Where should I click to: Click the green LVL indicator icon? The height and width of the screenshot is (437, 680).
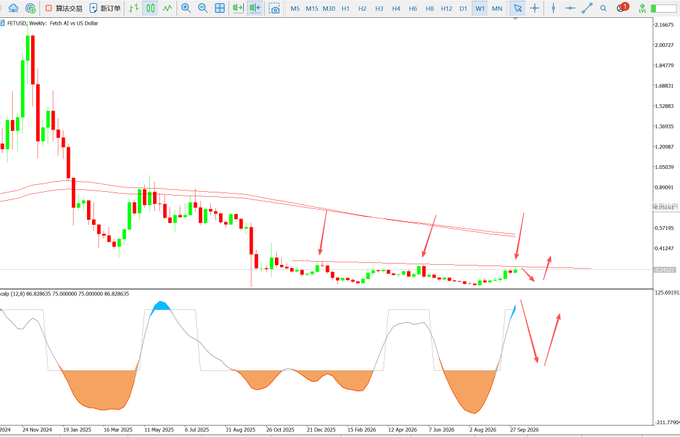[x=642, y=8]
